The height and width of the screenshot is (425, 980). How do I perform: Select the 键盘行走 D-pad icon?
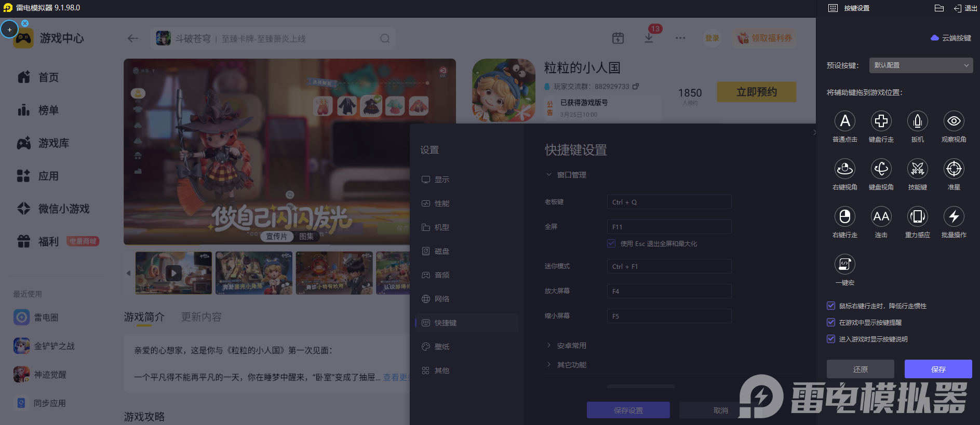click(x=881, y=121)
